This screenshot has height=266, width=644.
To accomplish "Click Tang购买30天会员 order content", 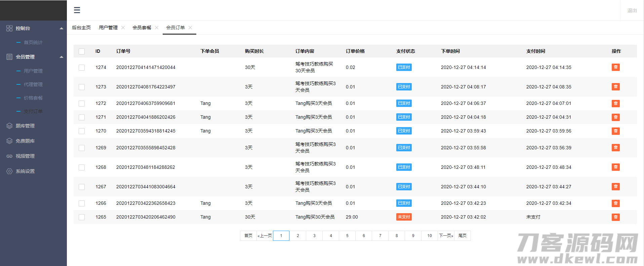I will pos(315,217).
